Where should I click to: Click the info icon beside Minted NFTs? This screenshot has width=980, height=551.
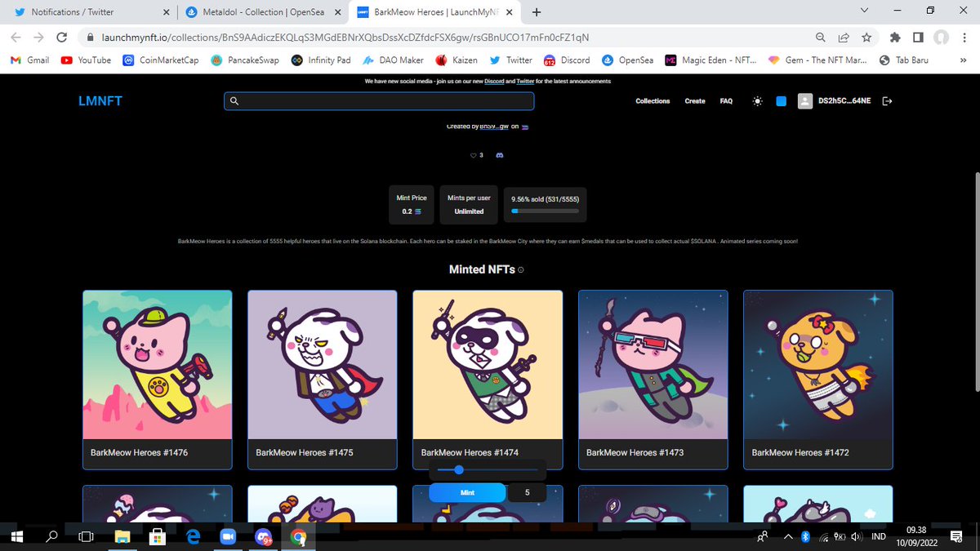pyautogui.click(x=521, y=269)
